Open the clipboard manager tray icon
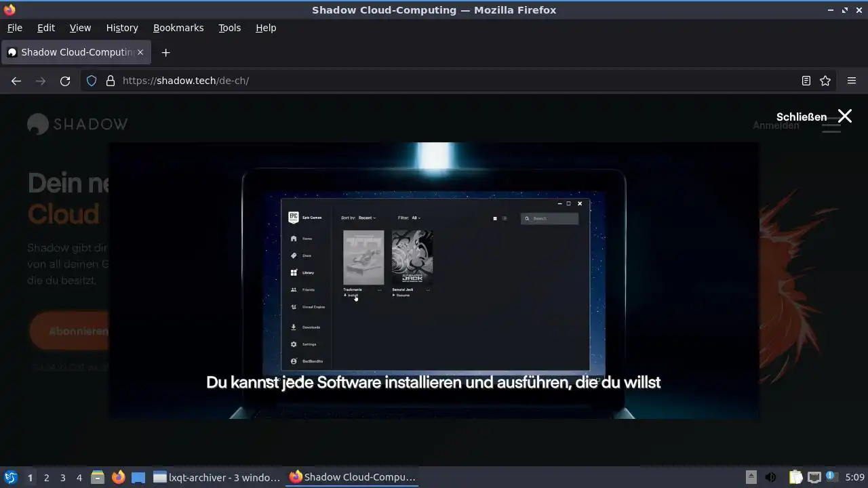The height and width of the screenshot is (488, 868). [x=795, y=477]
